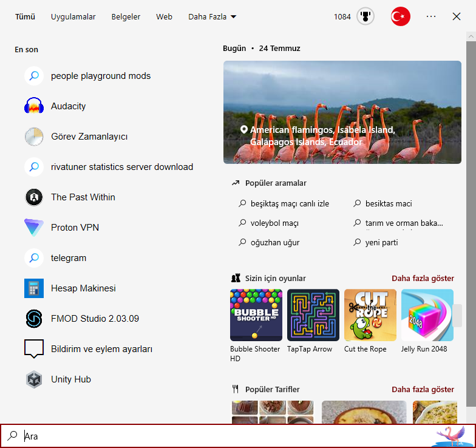The image size is (476, 448).
Task: Click the Popüler aramalar trending icon
Action: (236, 183)
